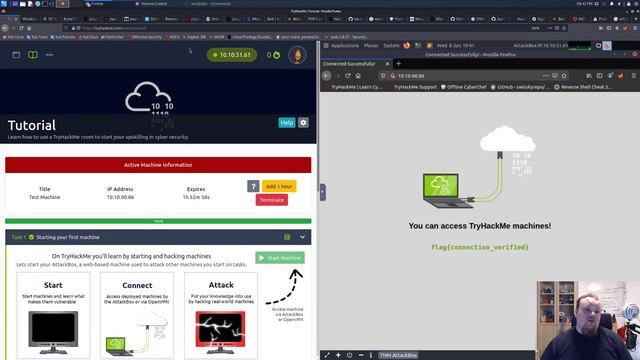Click the green book icon in TryHackMe header
Image resolution: width=640 pixels, height=360 pixels.
click(33, 55)
